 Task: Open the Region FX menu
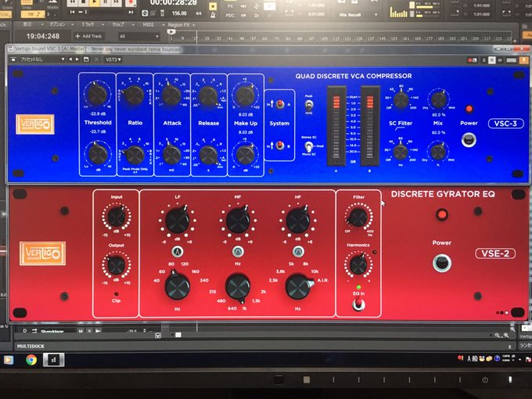181,25
